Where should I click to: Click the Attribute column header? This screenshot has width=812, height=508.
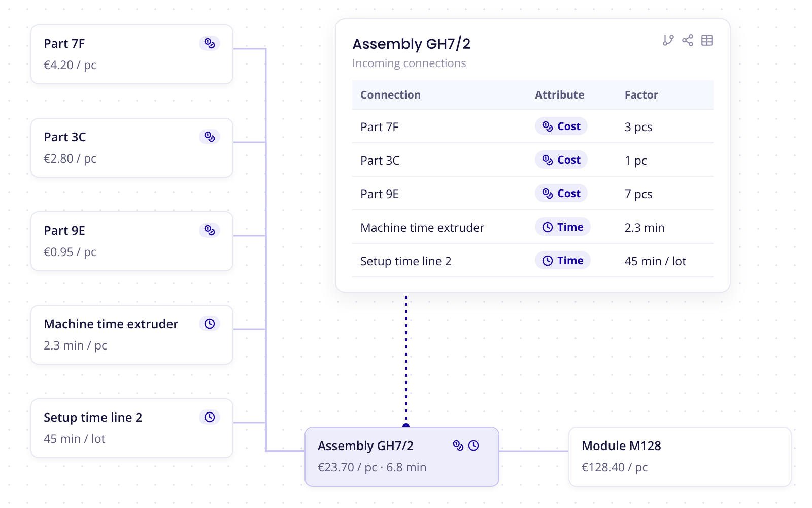559,95
